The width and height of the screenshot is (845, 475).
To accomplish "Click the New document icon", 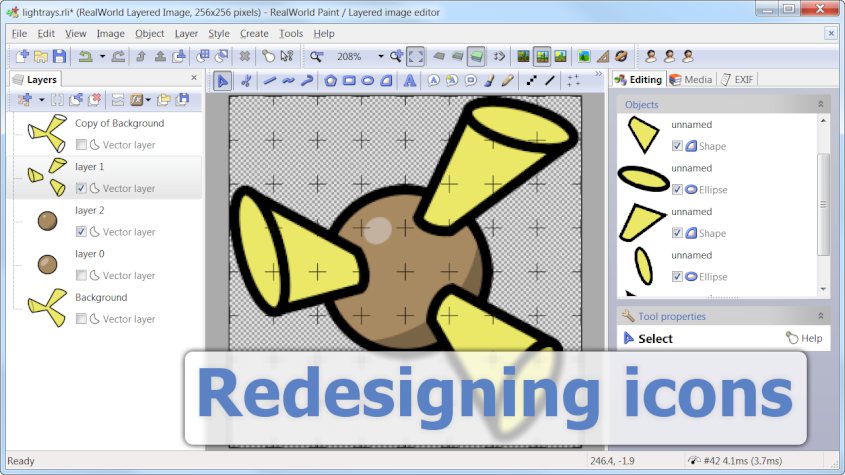I will coord(22,56).
